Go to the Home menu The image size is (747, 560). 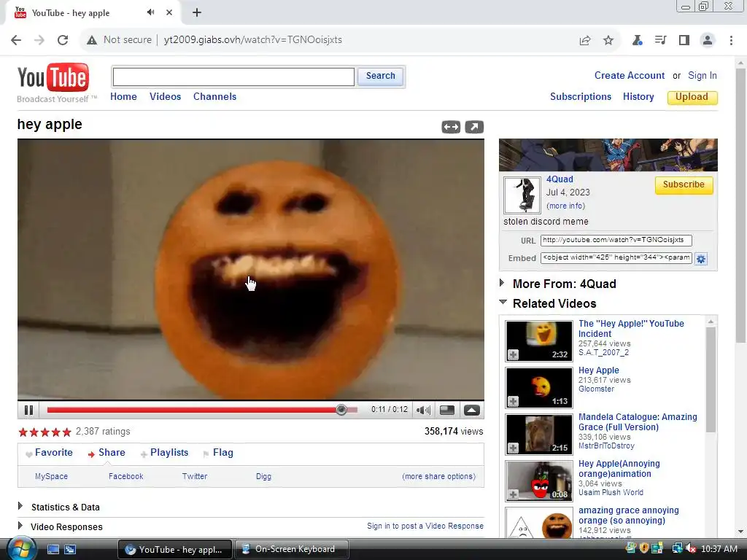click(x=123, y=97)
